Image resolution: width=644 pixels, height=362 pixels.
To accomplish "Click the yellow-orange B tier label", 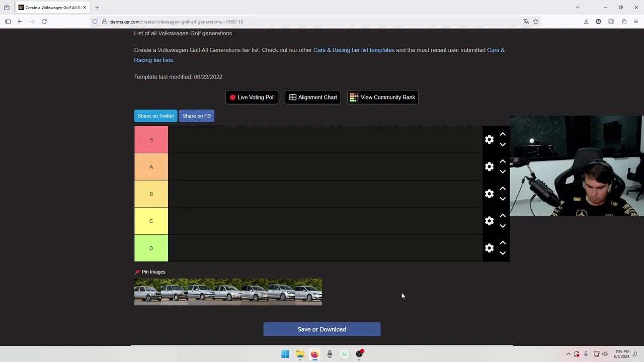I will (x=151, y=194).
